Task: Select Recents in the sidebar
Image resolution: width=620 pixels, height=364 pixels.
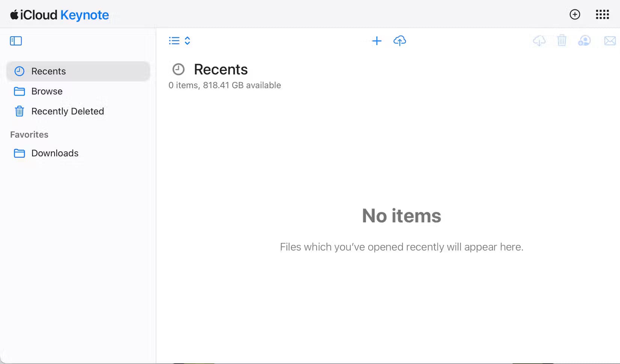Action: point(78,71)
